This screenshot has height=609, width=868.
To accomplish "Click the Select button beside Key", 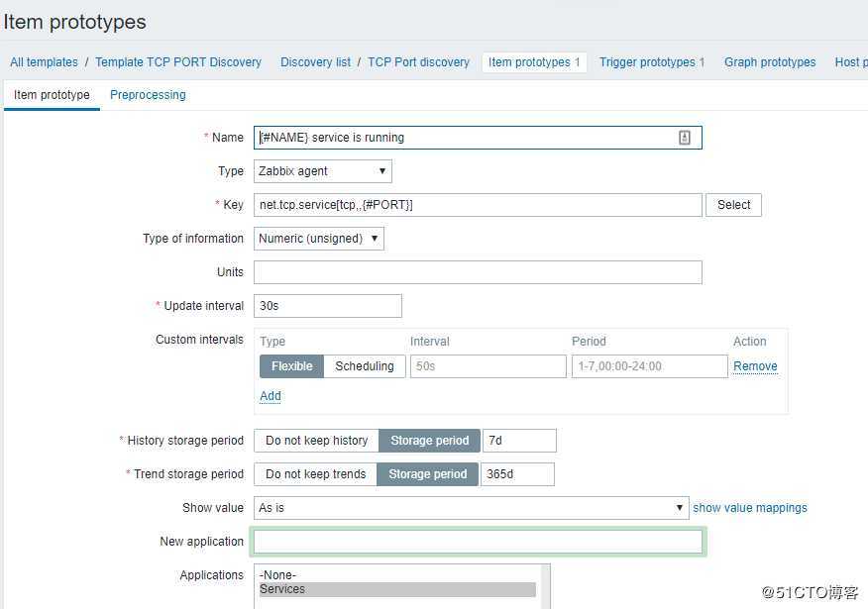I will [x=733, y=205].
